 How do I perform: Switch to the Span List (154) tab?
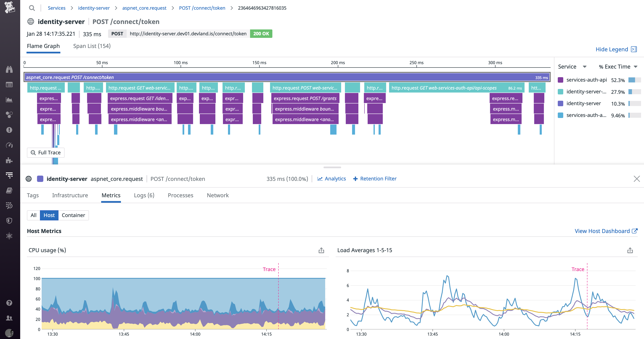[x=92, y=46]
